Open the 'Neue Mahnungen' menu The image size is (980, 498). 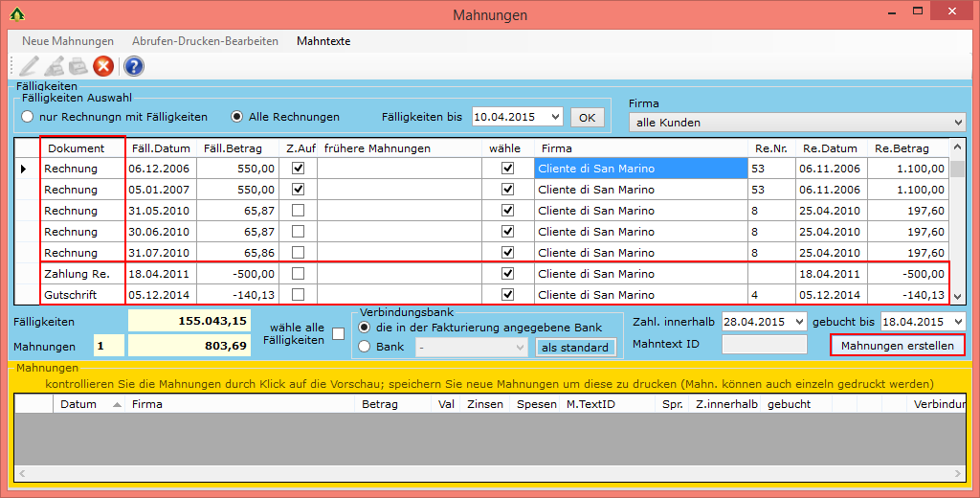[x=68, y=41]
